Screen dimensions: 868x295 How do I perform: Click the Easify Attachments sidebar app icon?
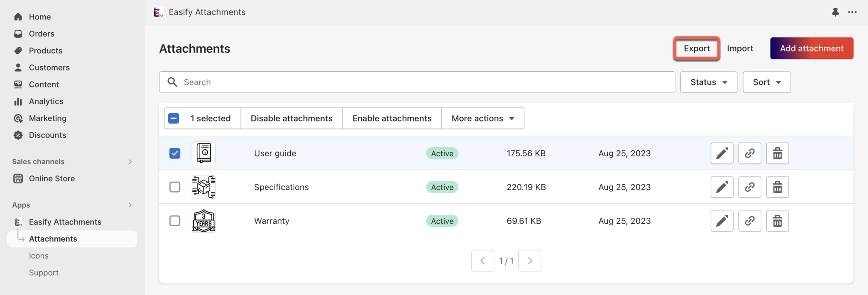click(18, 222)
